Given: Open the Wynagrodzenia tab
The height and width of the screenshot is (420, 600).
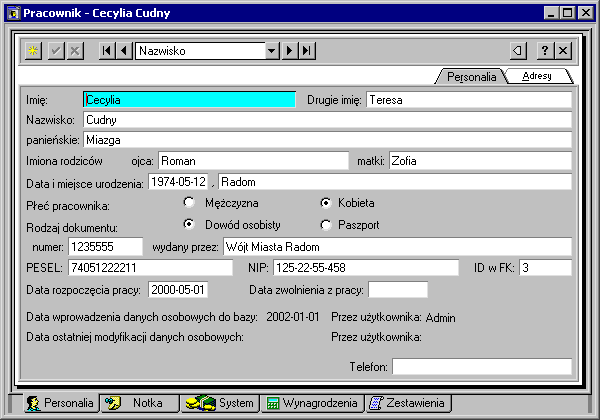Looking at the screenshot, I should click(312, 403).
